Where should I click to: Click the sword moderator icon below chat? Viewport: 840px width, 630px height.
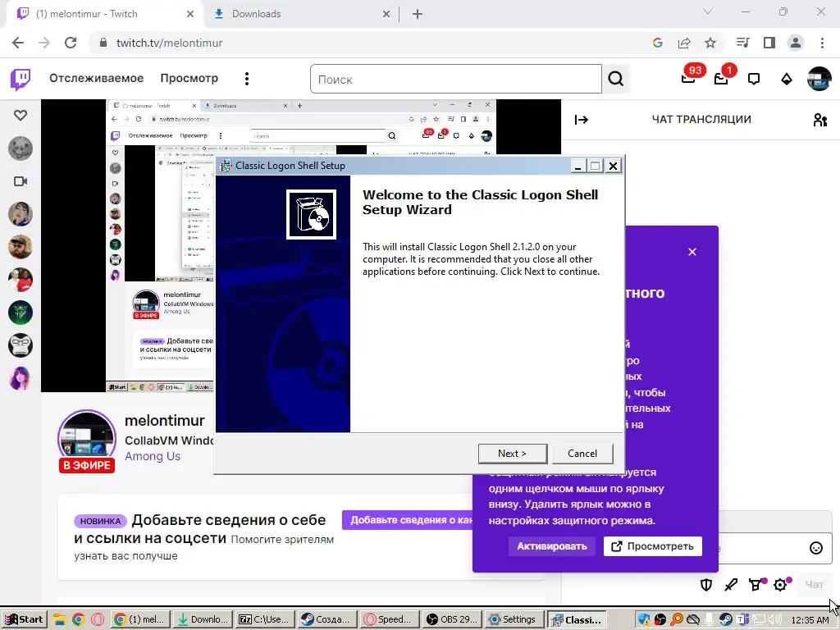731,584
